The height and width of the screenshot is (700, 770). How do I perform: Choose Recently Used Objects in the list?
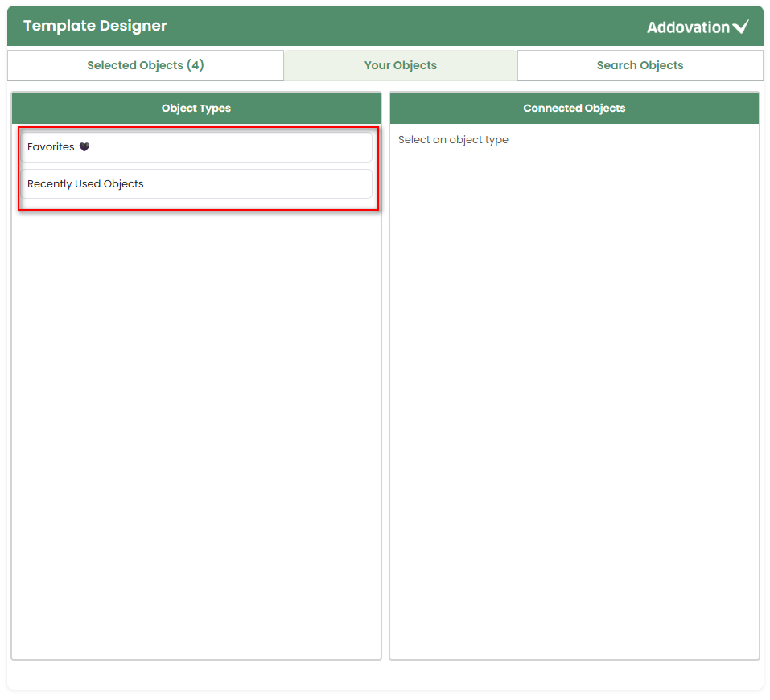(196, 184)
